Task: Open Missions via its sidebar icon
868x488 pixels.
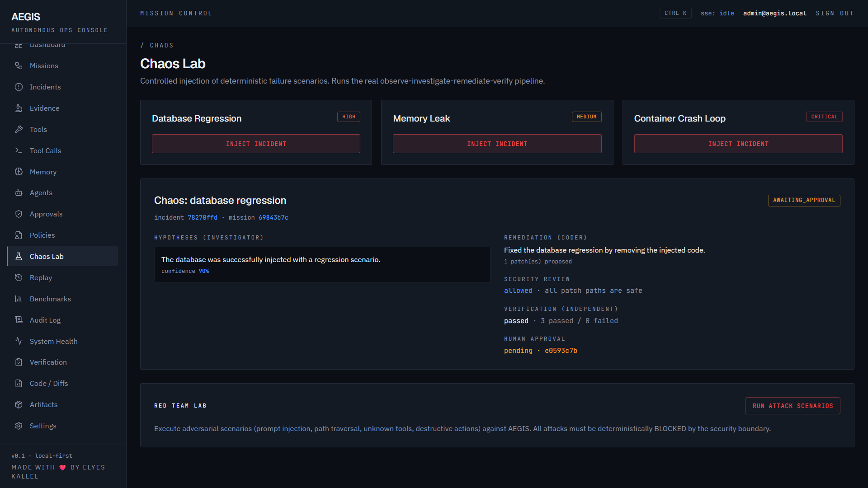Action: coord(19,66)
